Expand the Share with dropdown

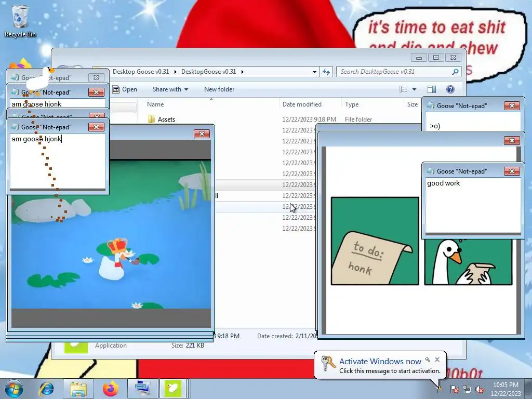(x=187, y=89)
